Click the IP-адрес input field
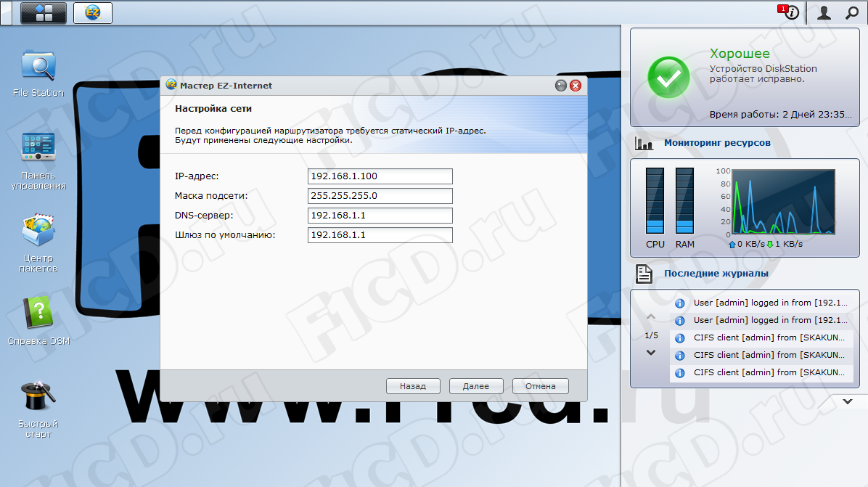Image resolution: width=868 pixels, height=487 pixels. coord(380,176)
